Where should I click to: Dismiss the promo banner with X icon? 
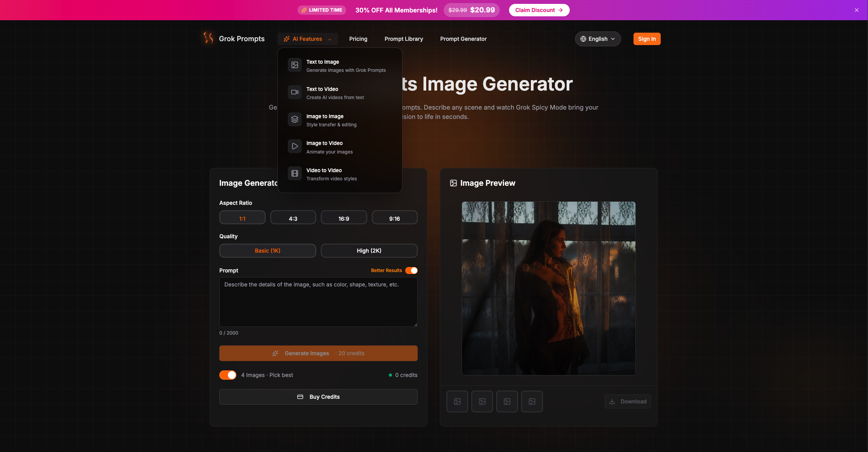857,10
